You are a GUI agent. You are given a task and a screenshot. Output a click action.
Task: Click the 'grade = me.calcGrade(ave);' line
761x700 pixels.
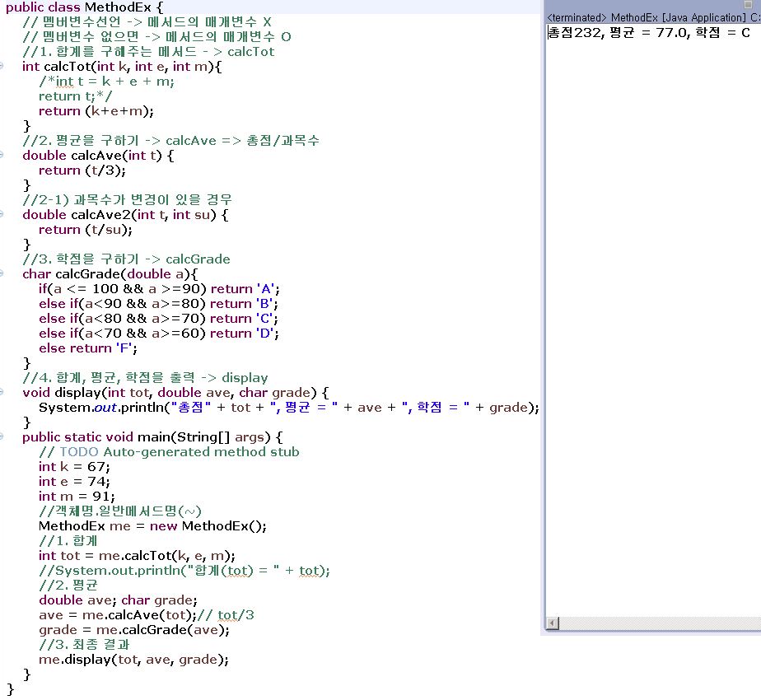(134, 630)
